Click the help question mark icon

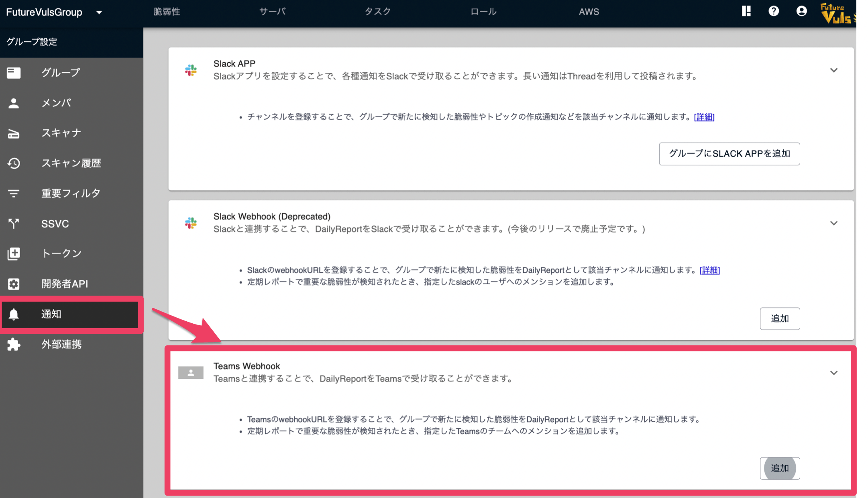pos(773,11)
